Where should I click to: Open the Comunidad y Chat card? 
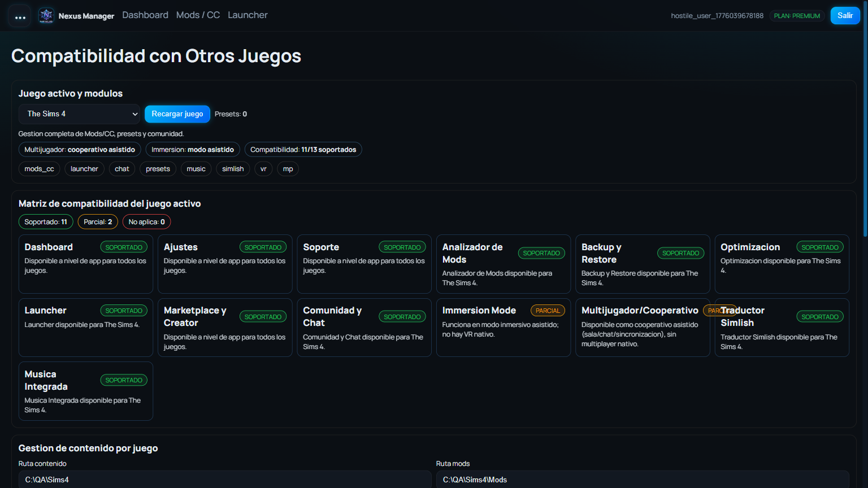click(364, 328)
